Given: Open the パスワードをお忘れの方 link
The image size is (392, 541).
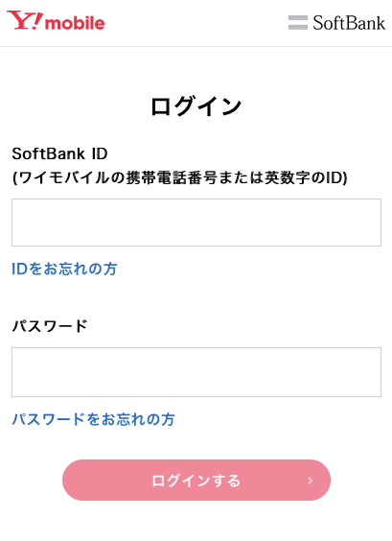Looking at the screenshot, I should (93, 419).
